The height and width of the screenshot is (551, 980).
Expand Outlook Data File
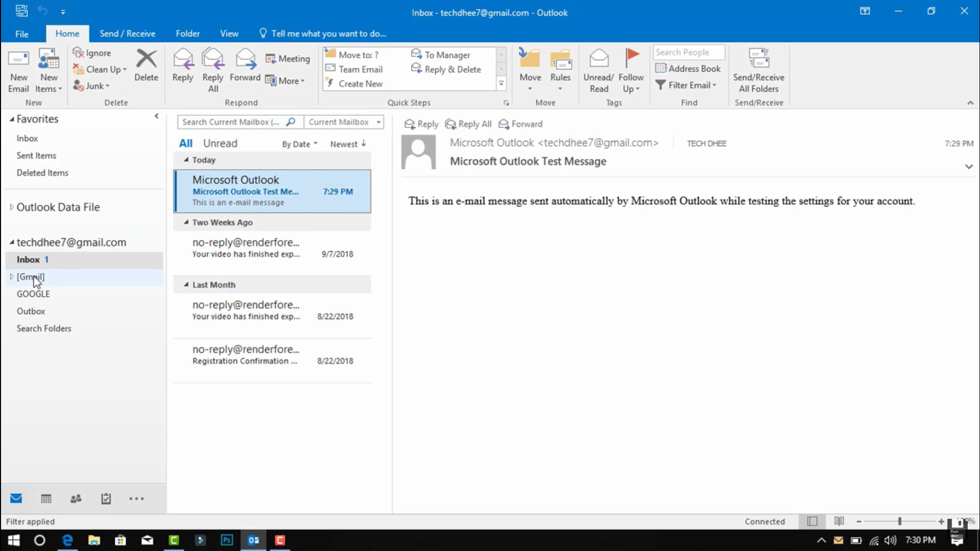[12, 207]
